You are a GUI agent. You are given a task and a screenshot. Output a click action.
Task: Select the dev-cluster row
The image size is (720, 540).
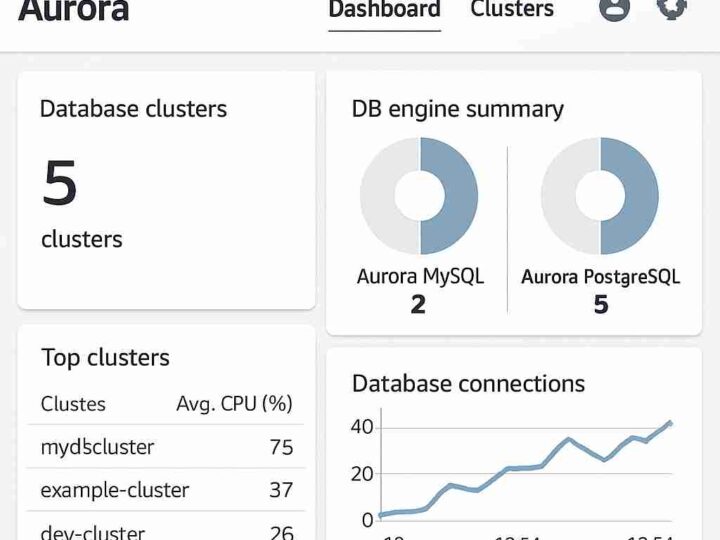[93, 532]
